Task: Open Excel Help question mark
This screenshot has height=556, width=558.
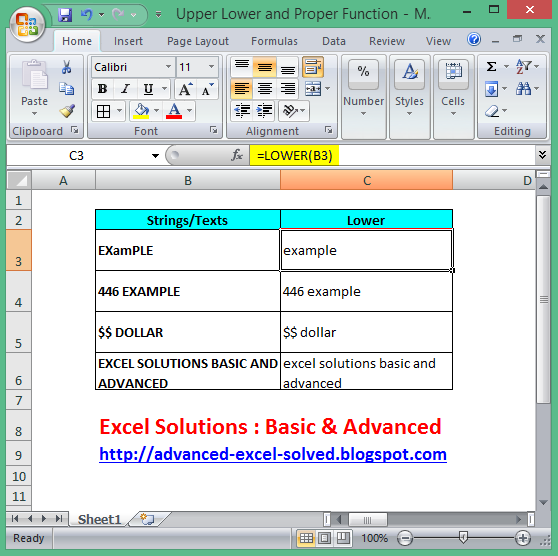Action: (474, 39)
